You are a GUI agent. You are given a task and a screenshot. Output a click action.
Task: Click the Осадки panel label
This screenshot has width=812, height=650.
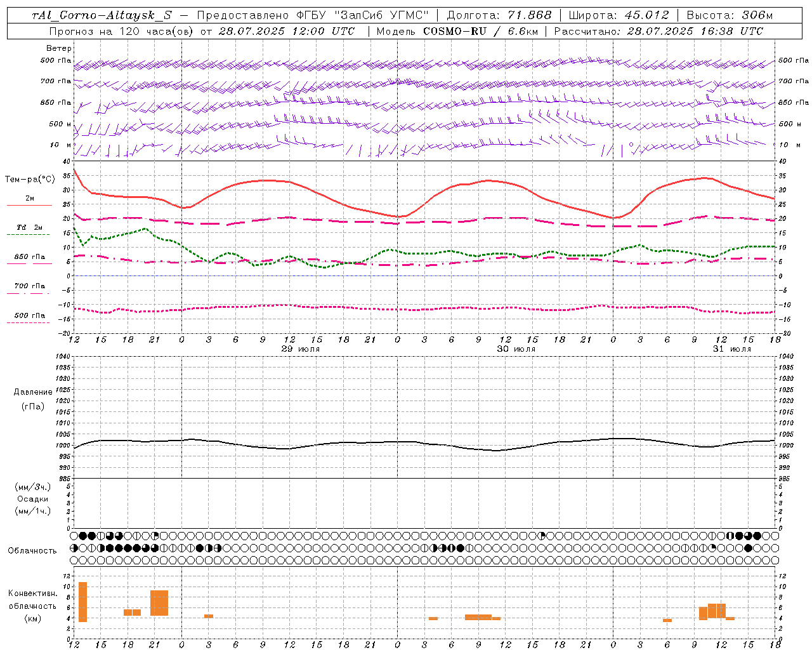[x=33, y=499]
